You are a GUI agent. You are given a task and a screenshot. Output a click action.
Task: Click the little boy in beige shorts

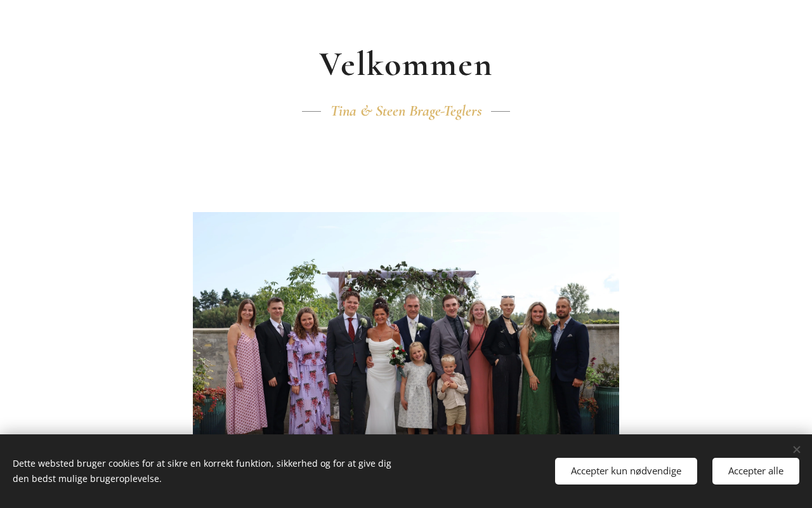[x=452, y=394]
